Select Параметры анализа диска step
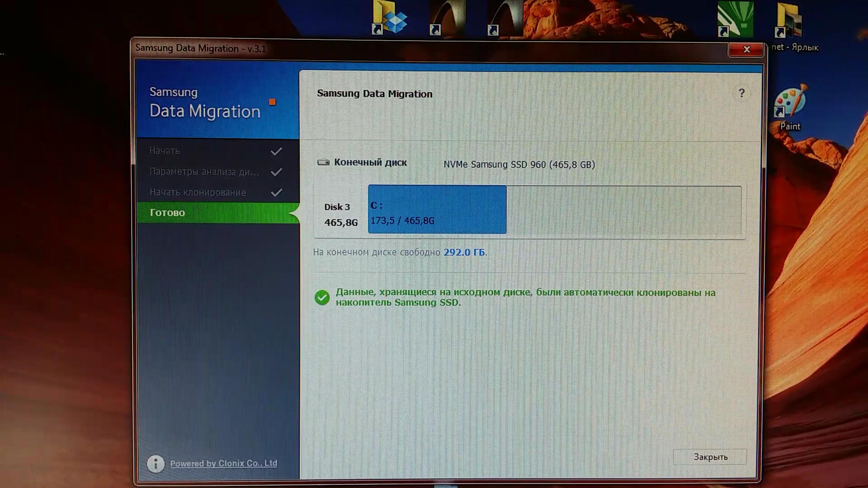Screen dimensions: 868x488 (x=204, y=172)
